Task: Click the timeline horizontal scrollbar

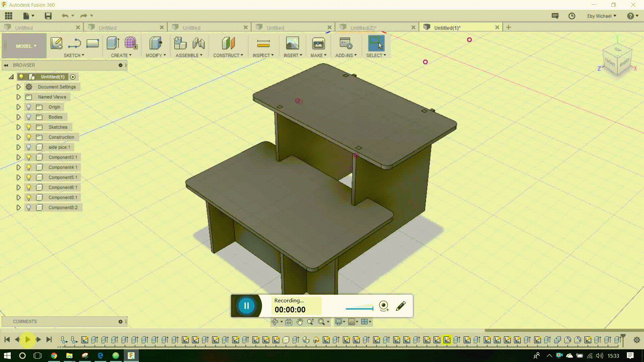Action: [563, 330]
